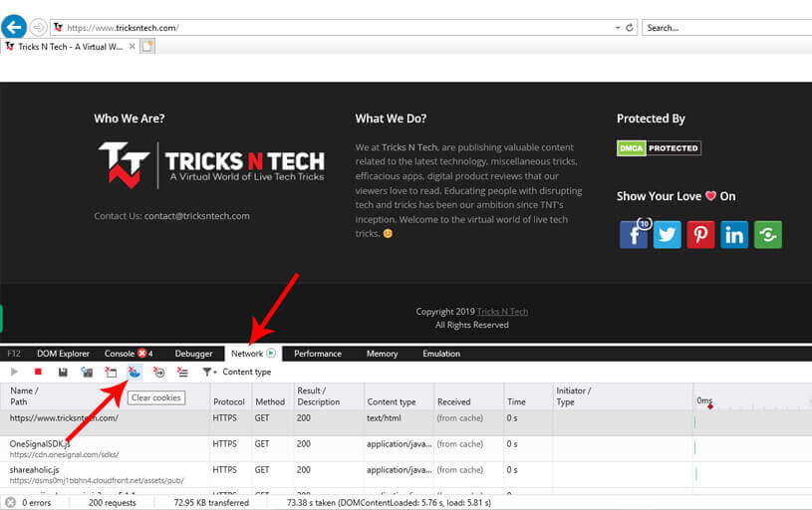Click the 73.38 s taken status entry
Viewport: 812px width, 510px height.
point(389,502)
